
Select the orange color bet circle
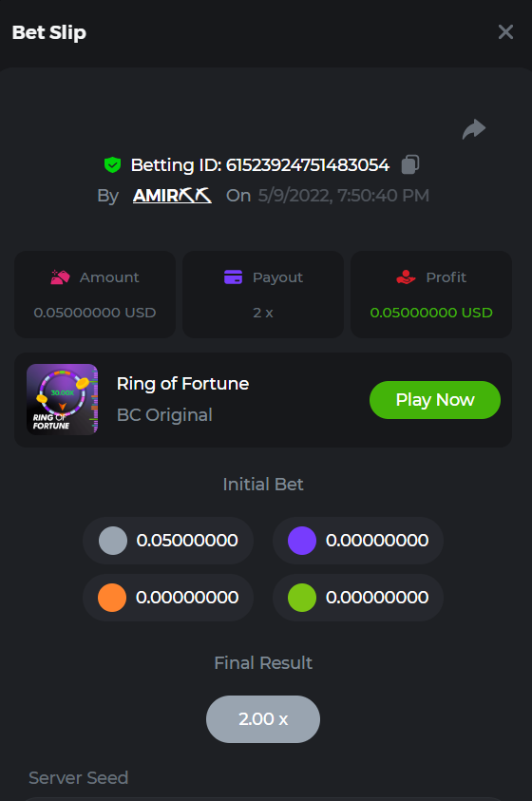click(112, 597)
